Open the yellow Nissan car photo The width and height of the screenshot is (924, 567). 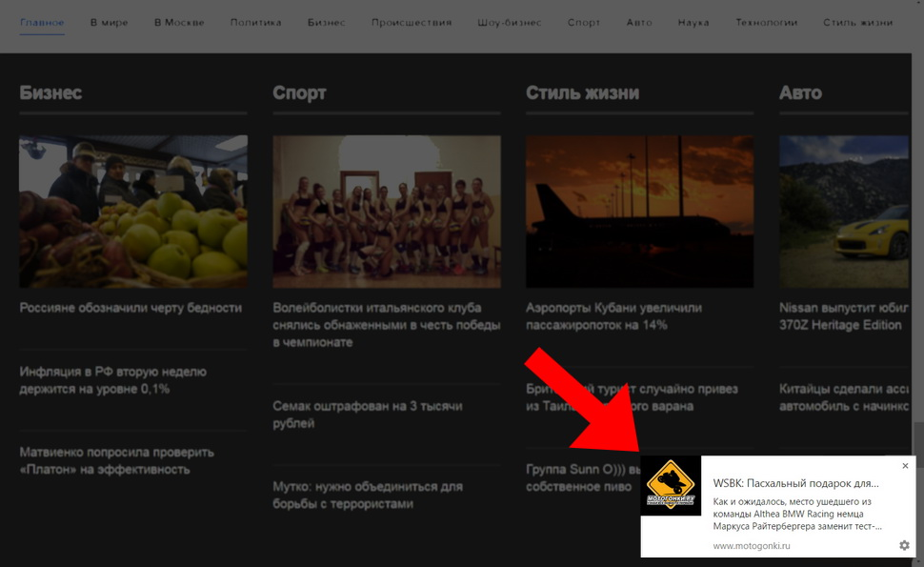pos(844,212)
